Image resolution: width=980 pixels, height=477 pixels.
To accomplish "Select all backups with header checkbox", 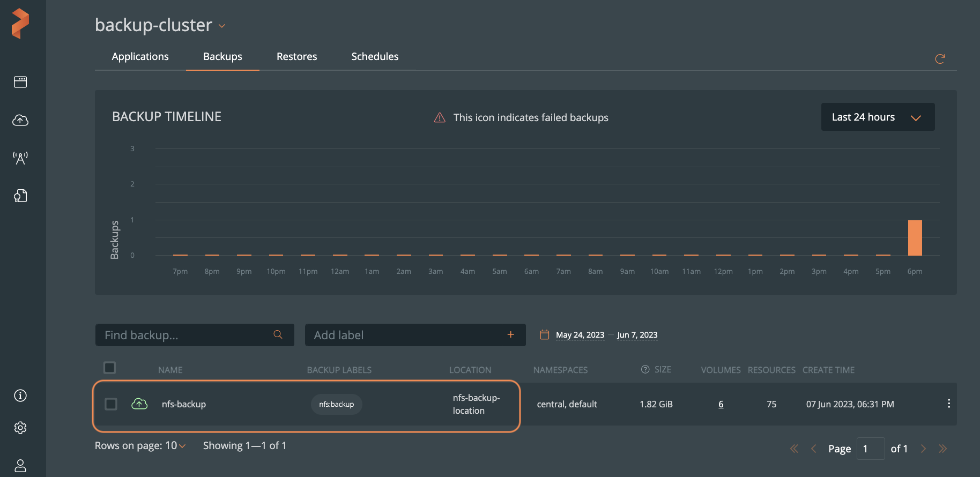I will click(x=110, y=368).
